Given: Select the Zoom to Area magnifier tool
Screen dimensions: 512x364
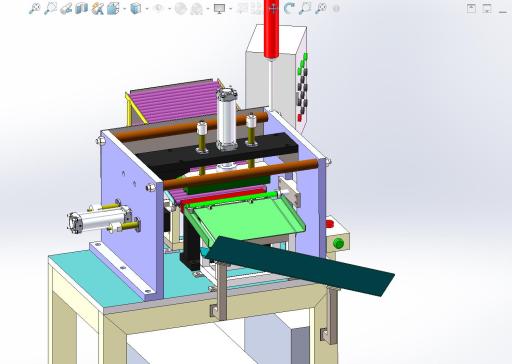Looking at the screenshot, I should click(x=51, y=8).
